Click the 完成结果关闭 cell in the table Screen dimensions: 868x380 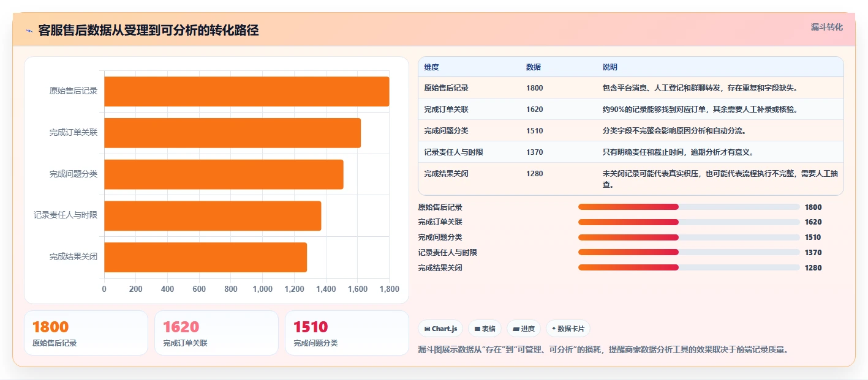click(446, 174)
